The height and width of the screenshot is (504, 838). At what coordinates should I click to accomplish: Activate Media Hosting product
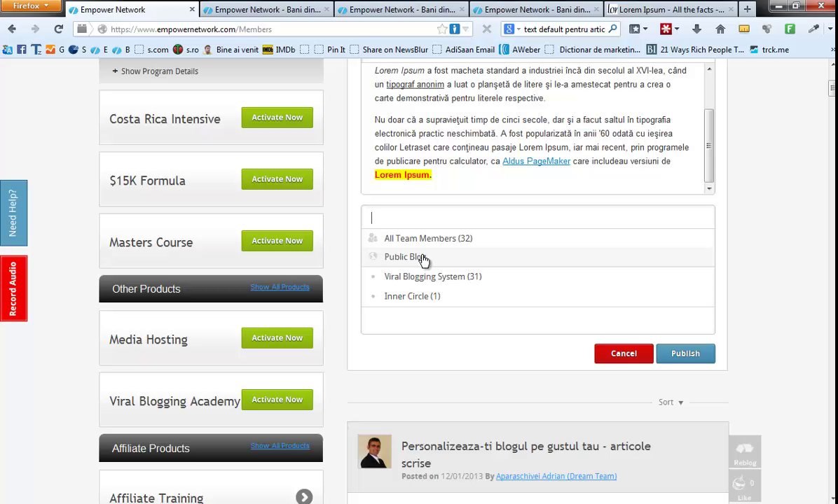(277, 338)
